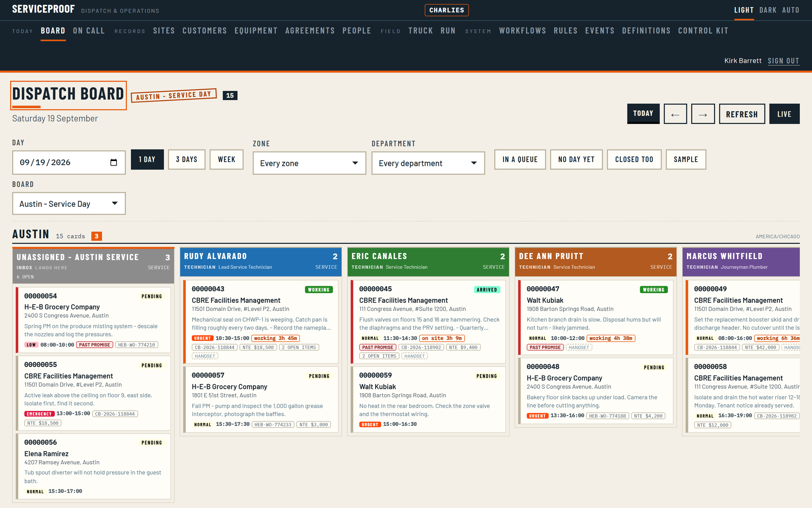Click the orange 3 badge next to cards
The height and width of the screenshot is (508, 812).
click(96, 236)
